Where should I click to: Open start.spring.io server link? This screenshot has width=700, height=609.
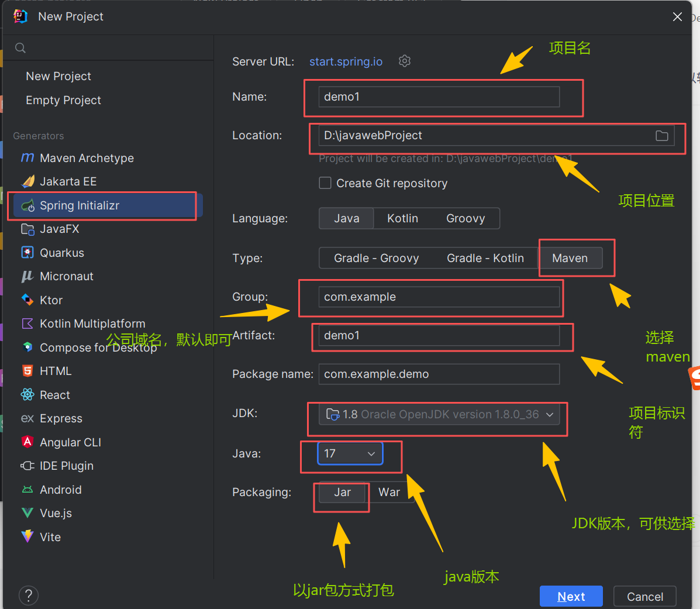346,61
